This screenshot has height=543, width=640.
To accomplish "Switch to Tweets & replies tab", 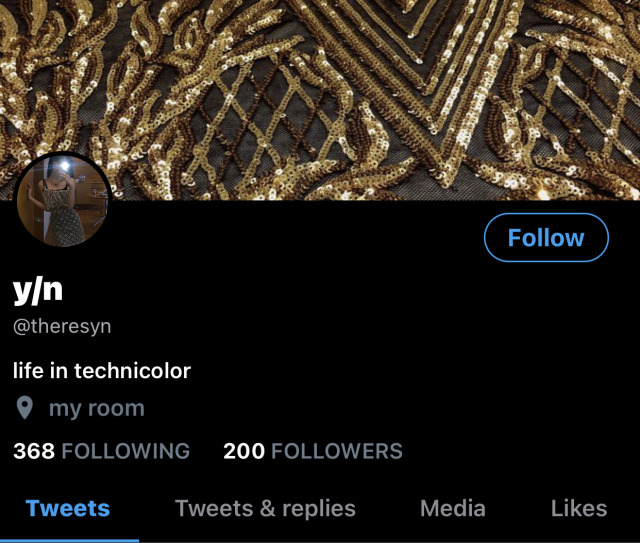I will pyautogui.click(x=265, y=510).
